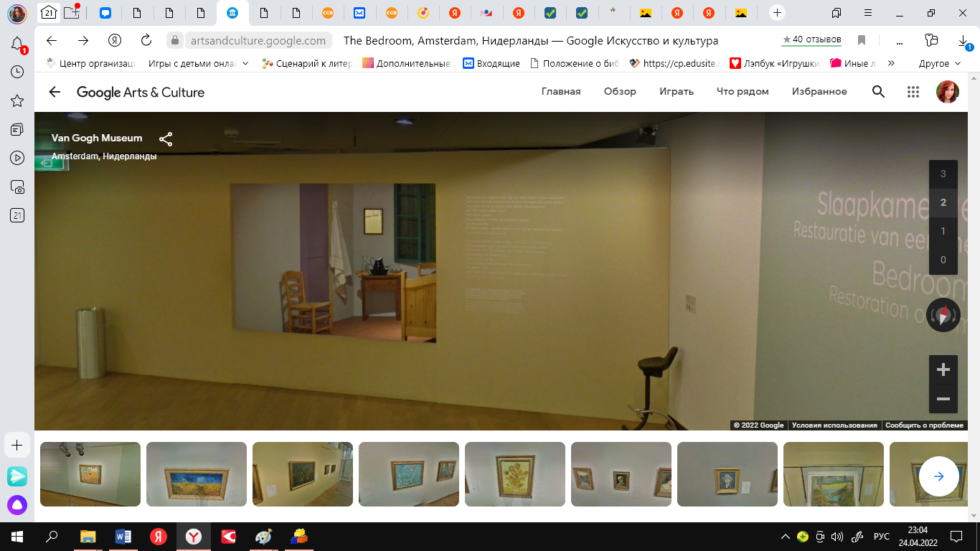This screenshot has width=980, height=551.
Task: Open browsing history clock in sidebar
Action: (x=17, y=72)
